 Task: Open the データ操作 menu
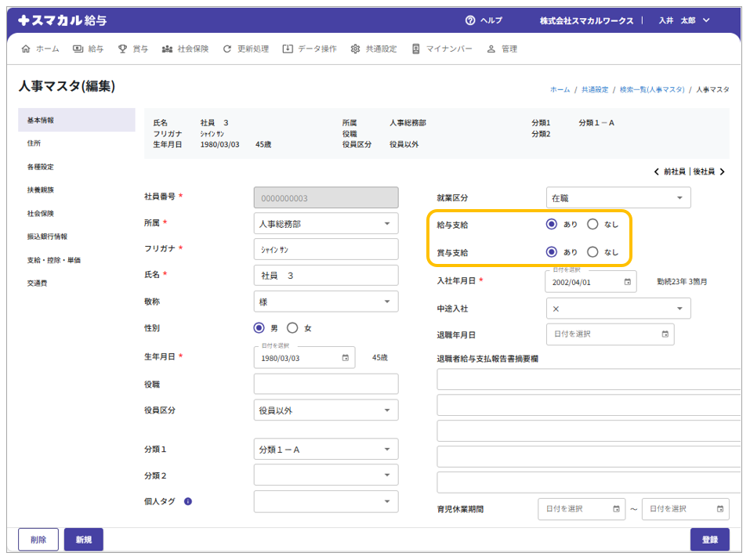[x=310, y=49]
